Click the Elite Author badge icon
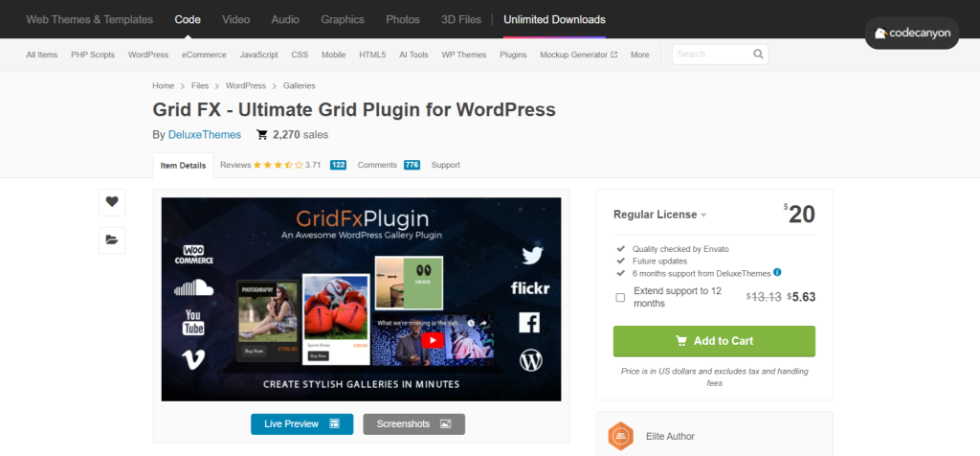This screenshot has height=456, width=980. (x=620, y=436)
